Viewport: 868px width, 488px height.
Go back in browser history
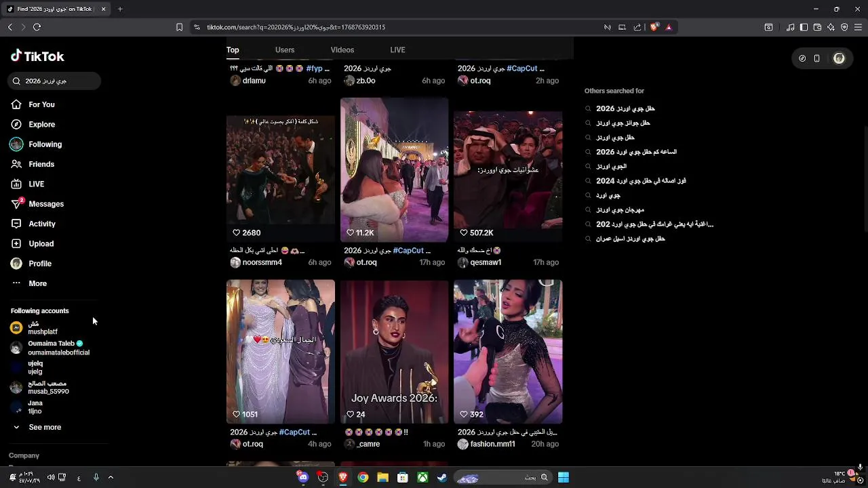pyautogui.click(x=10, y=27)
